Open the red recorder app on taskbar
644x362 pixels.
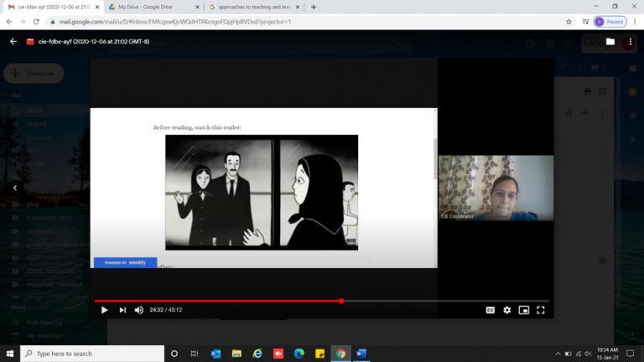278,354
